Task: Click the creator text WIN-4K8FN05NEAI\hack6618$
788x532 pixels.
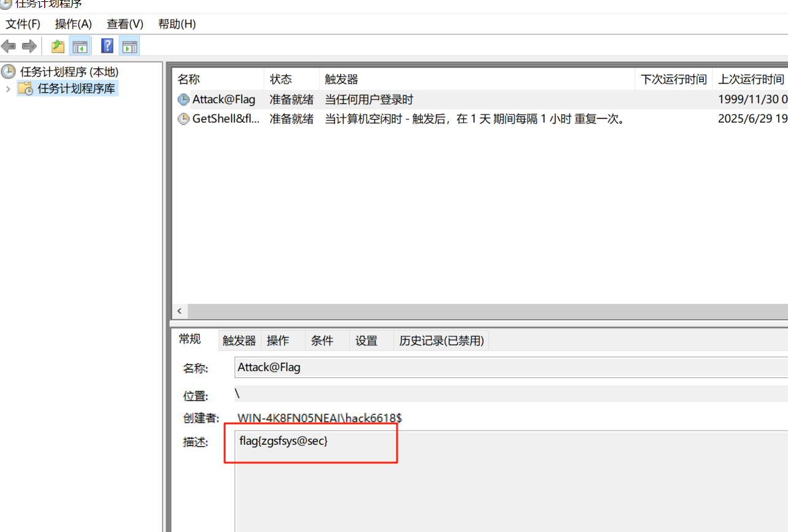Action: click(x=319, y=418)
